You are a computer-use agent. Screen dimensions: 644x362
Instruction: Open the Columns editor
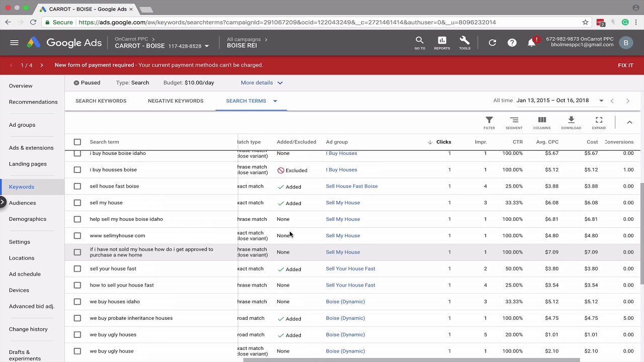(542, 123)
